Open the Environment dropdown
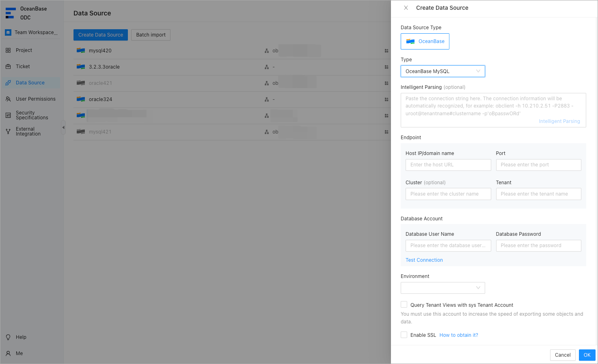This screenshot has width=598, height=364. [x=443, y=288]
